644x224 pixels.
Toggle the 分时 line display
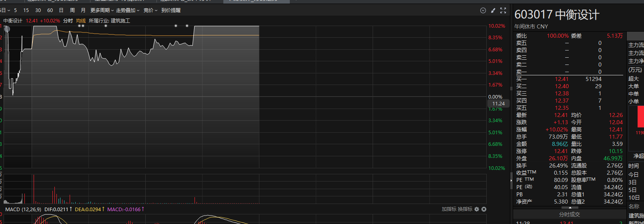pyautogui.click(x=68, y=21)
